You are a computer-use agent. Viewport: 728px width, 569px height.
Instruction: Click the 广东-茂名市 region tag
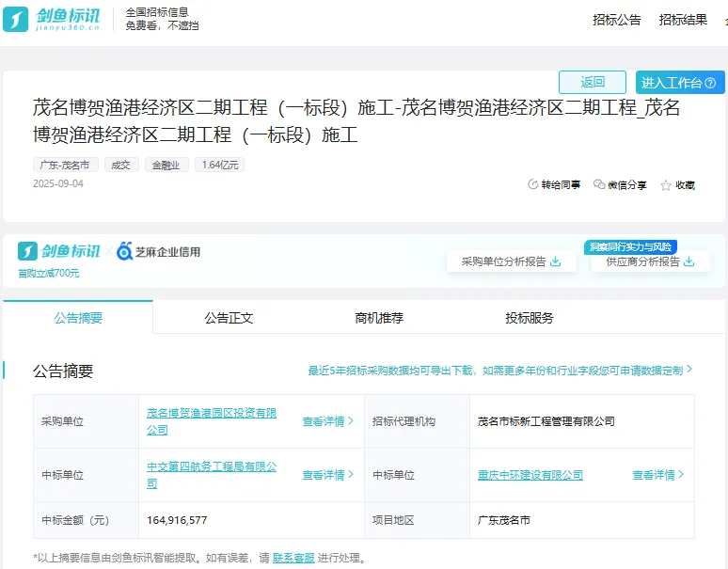click(x=65, y=165)
